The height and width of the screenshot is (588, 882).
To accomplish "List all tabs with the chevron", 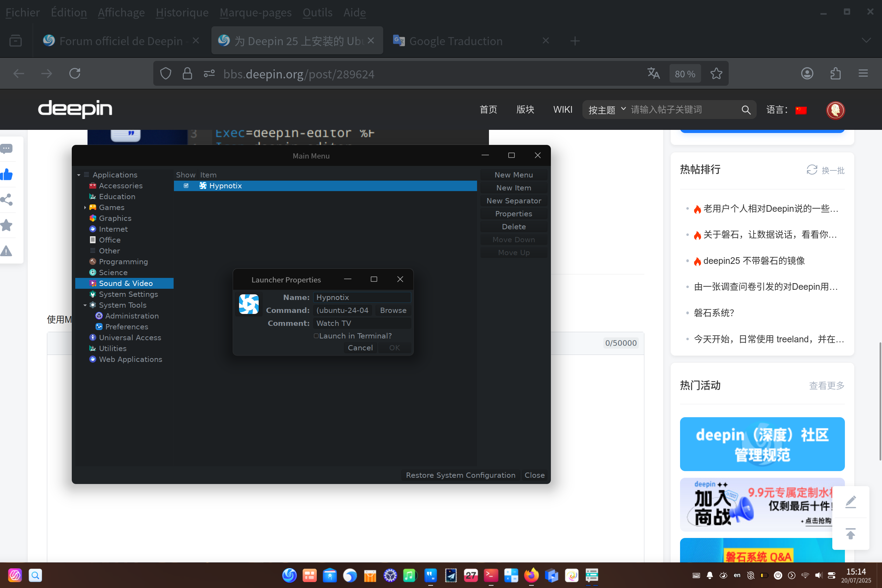I will point(866,41).
